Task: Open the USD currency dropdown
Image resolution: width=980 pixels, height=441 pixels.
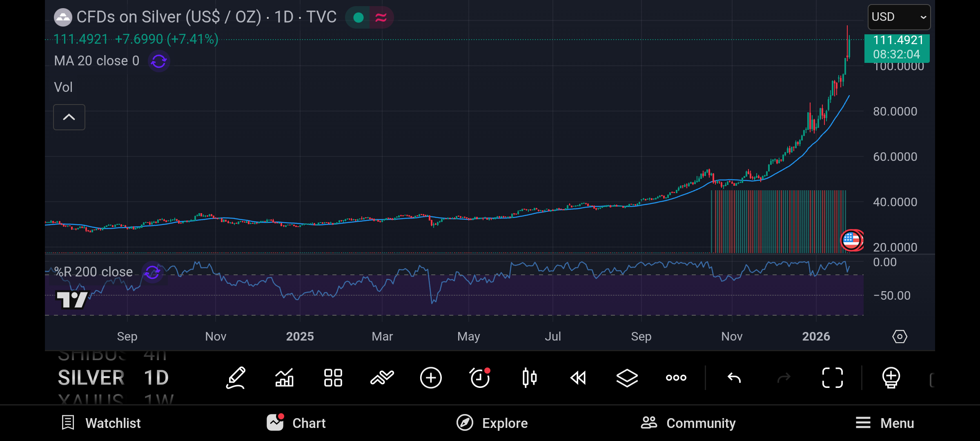Action: click(899, 17)
